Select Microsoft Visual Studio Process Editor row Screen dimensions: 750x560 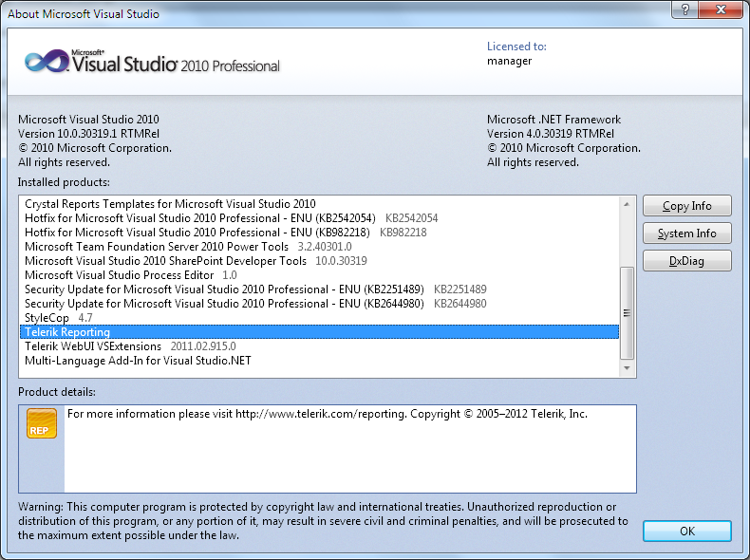pyautogui.click(x=319, y=275)
